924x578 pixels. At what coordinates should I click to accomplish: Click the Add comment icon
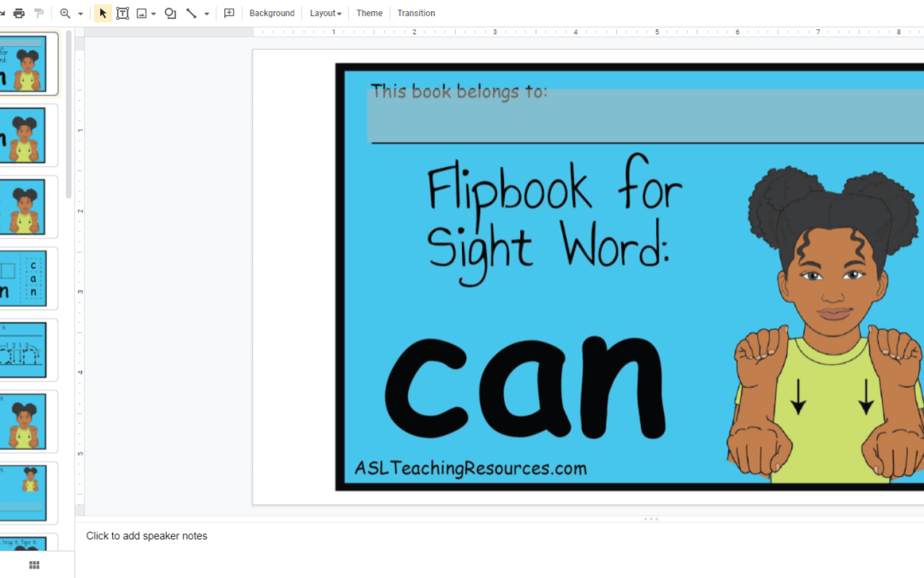pyautogui.click(x=229, y=13)
